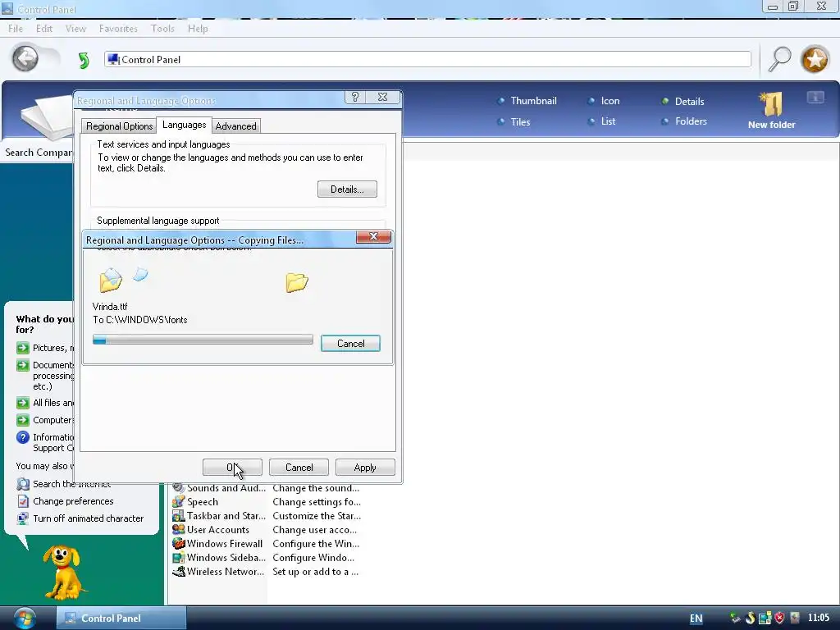Click the Control Panel address bar field
Screen dimensions: 840x630
click(427, 59)
